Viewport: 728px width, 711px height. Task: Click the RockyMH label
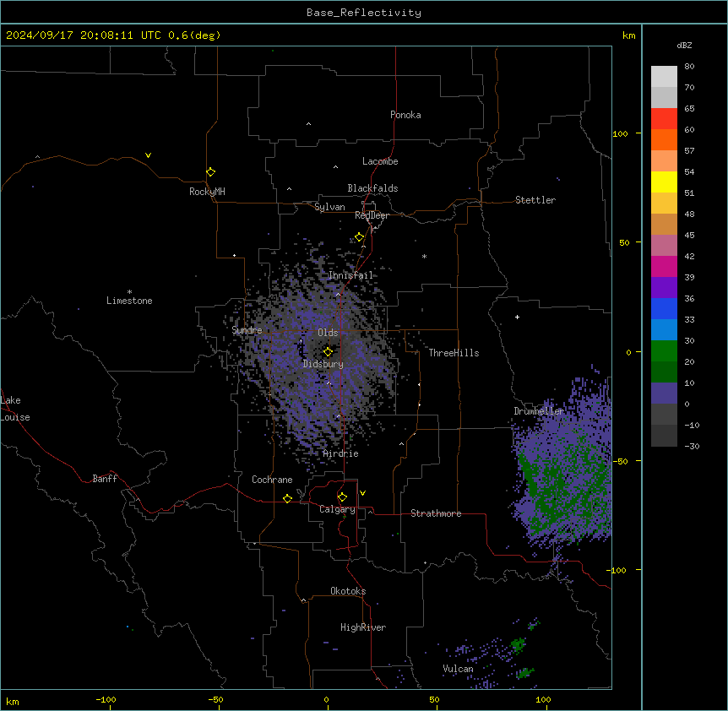(x=207, y=192)
